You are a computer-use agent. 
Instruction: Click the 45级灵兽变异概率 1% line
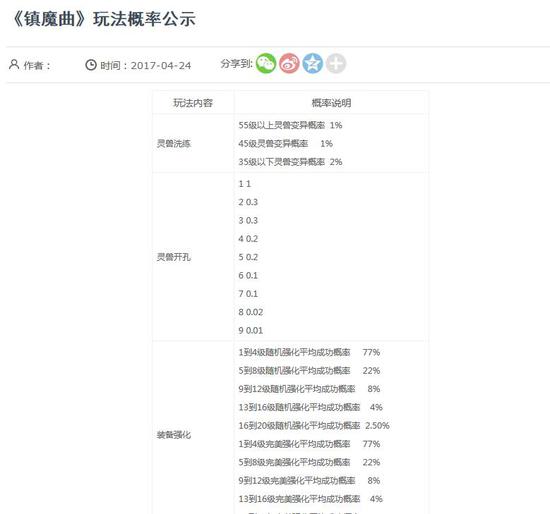tap(286, 143)
